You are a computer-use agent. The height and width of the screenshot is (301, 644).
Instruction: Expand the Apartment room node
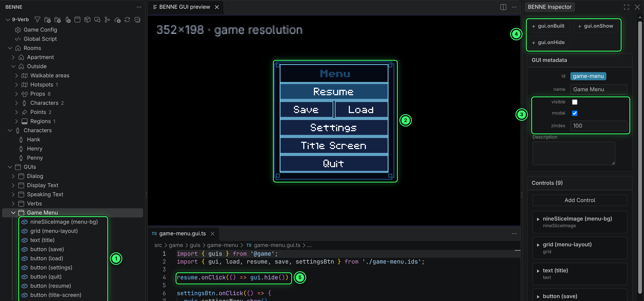[x=13, y=57]
